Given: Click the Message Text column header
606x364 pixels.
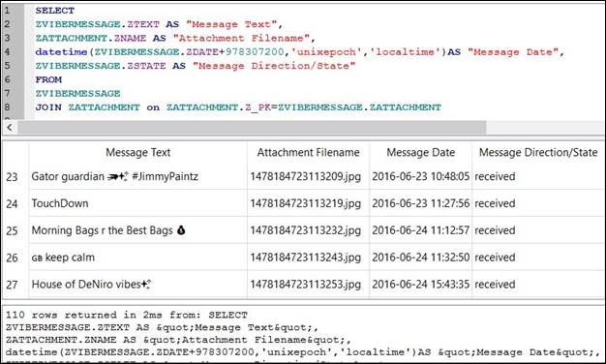Looking at the screenshot, I should point(138,152).
